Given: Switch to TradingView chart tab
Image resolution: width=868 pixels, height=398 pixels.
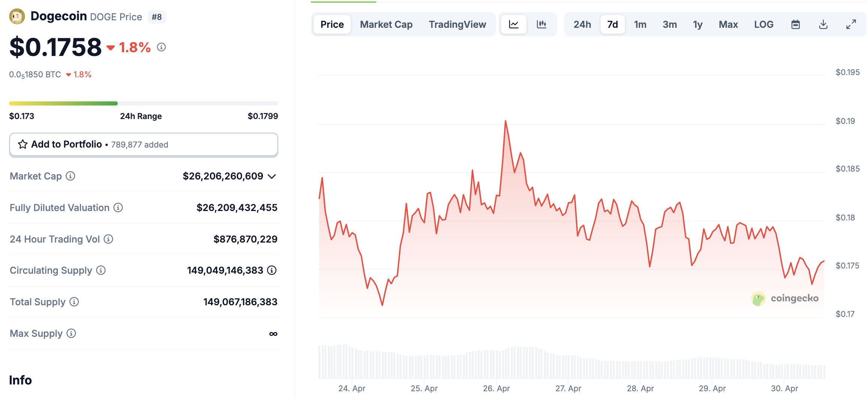Looking at the screenshot, I should coord(458,24).
